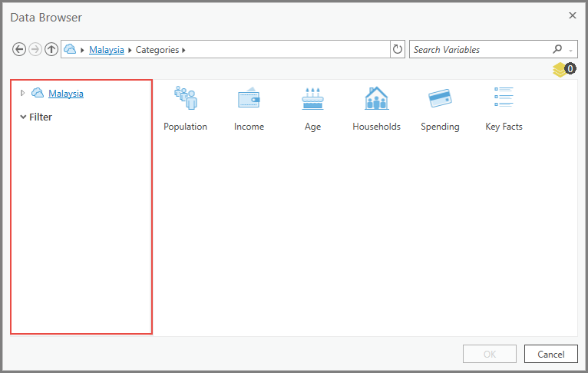Image resolution: width=588 pixels, height=373 pixels.
Task: Go up one level arrow
Action: click(51, 49)
